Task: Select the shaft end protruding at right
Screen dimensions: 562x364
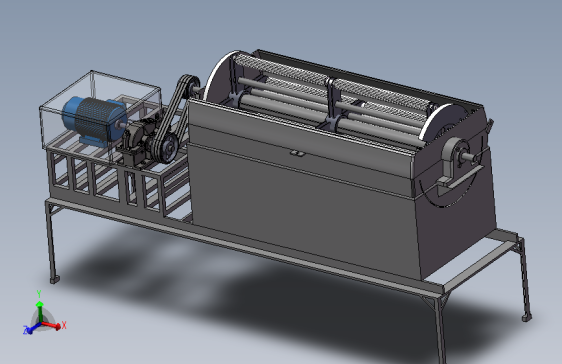Action: tap(472, 157)
